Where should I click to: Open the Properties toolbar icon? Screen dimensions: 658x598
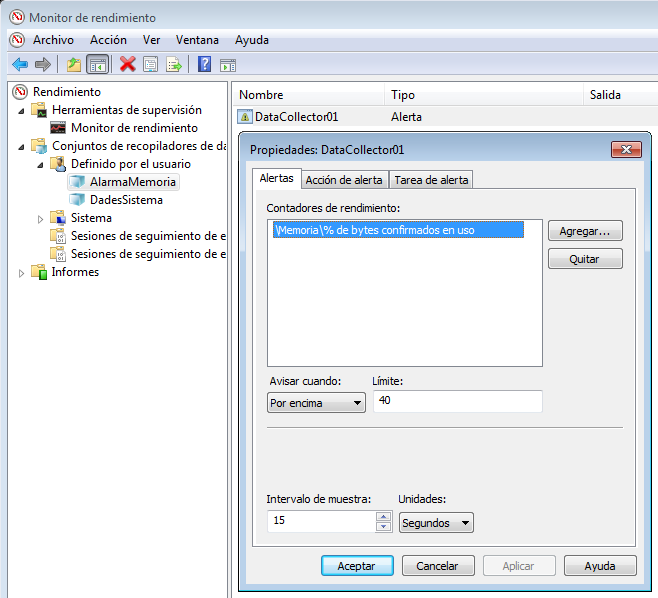pos(150,64)
